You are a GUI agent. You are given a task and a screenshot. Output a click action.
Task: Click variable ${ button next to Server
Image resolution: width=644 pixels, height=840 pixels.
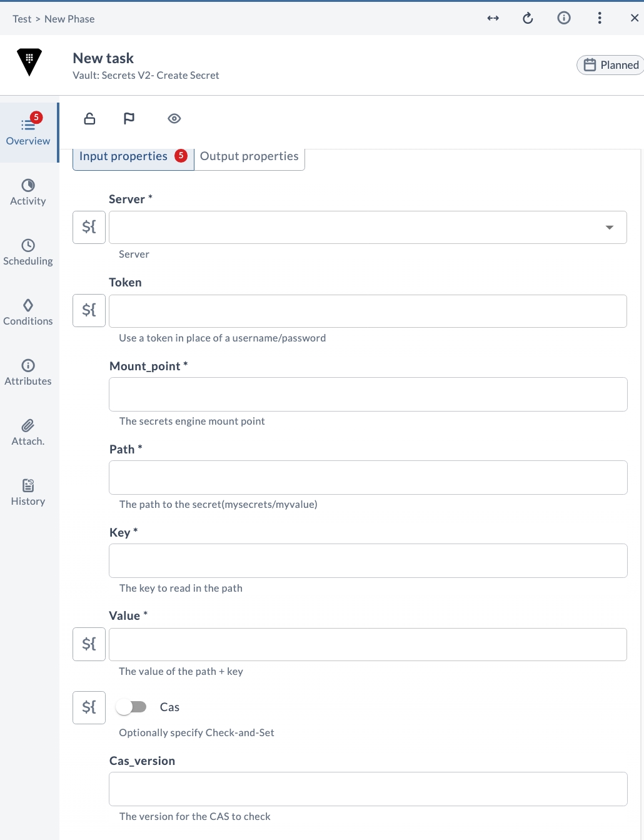[x=89, y=227]
